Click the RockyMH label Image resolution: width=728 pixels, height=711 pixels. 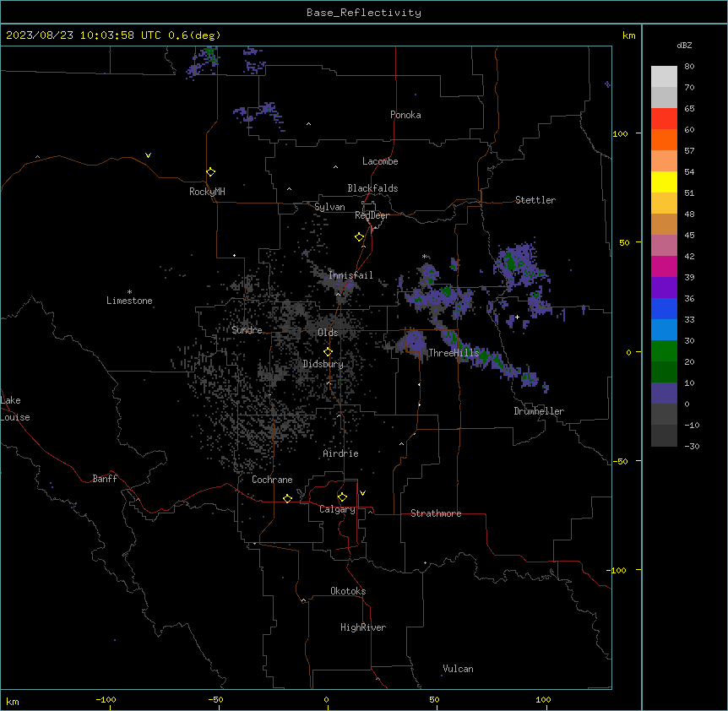(207, 192)
